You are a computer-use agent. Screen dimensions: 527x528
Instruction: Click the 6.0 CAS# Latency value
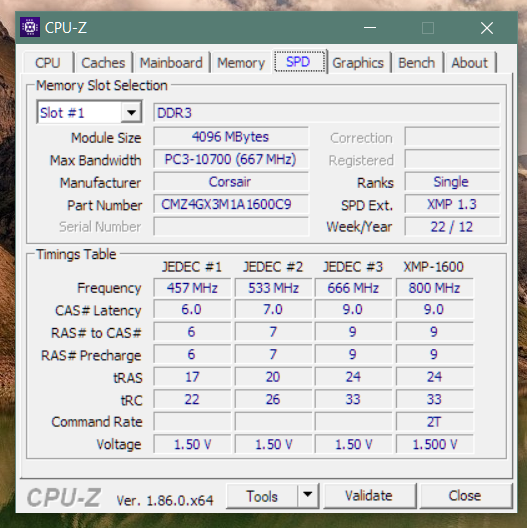point(192,309)
